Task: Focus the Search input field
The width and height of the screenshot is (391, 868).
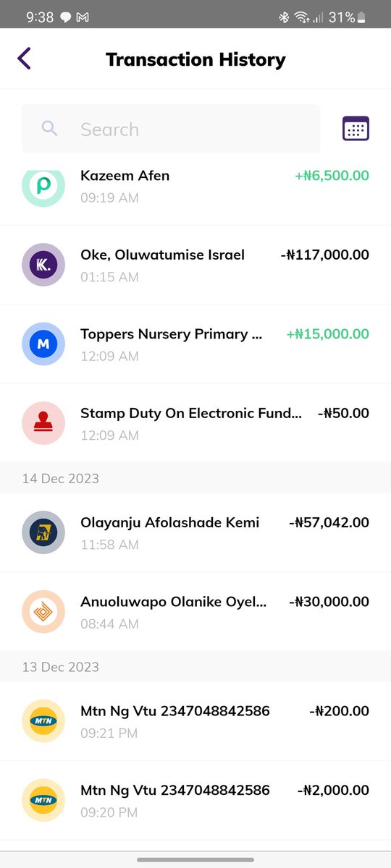Action: 171,129
